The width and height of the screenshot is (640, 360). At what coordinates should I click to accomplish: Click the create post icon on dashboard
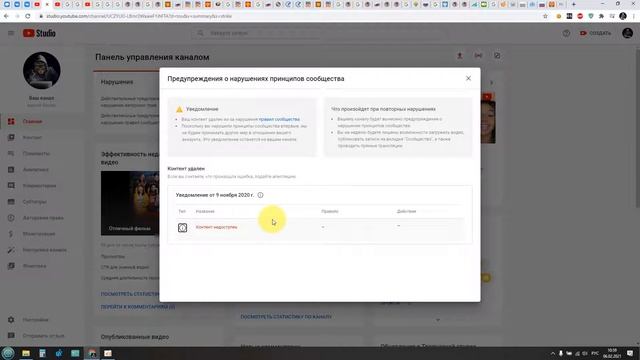coord(497,56)
